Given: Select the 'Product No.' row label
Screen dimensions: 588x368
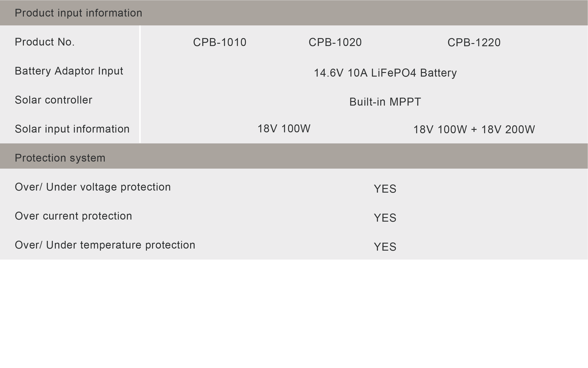Looking at the screenshot, I should click(x=45, y=42).
